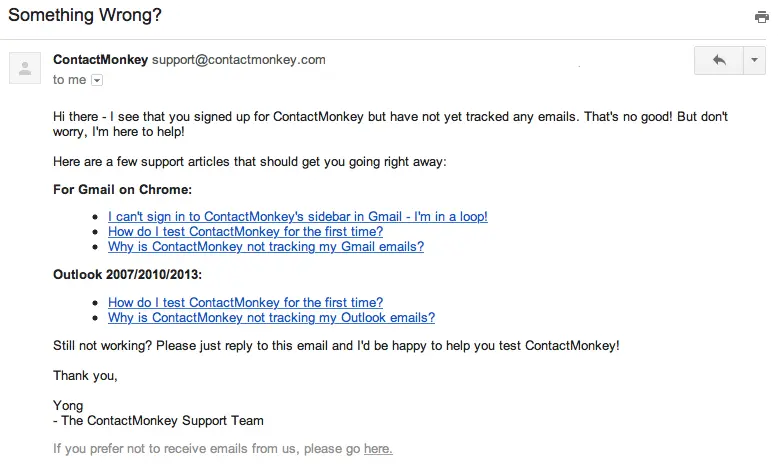The width and height of the screenshot is (781, 471).
Task: Click the "For Gmail on Chrome:" heading
Action: tap(122, 189)
